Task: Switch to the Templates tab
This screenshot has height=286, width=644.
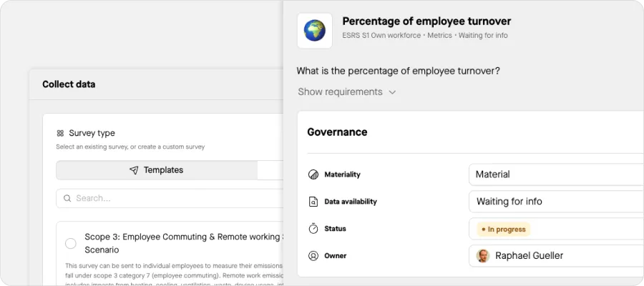Action: click(157, 170)
